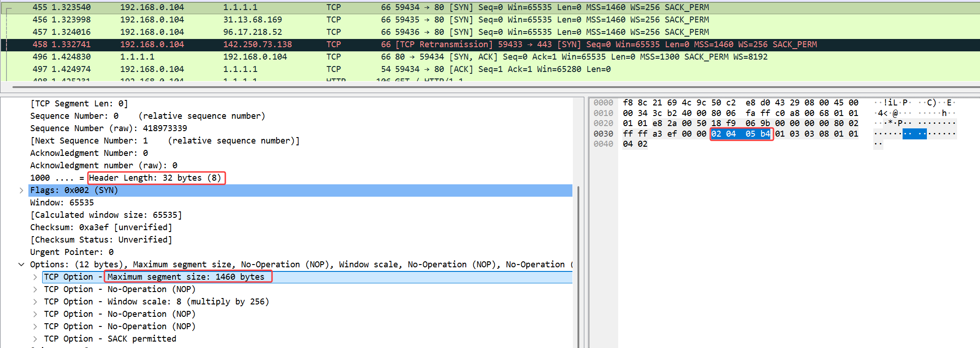Expand the first No-Operation (NOP) option
The height and width of the screenshot is (348, 980).
(x=35, y=289)
